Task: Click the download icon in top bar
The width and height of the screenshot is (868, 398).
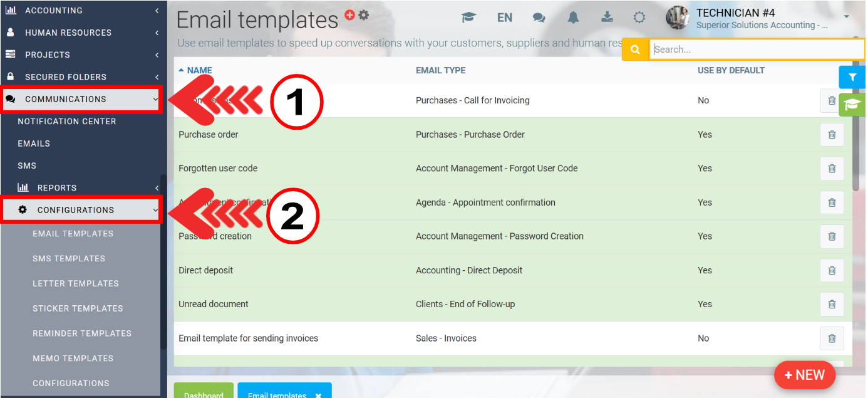Action: click(607, 18)
